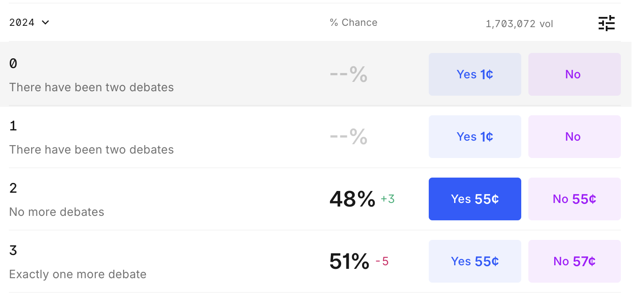Viewport: 644px width, 300px height.
Task: Buy Yes at 1¢ for option 1
Action: coord(475,137)
